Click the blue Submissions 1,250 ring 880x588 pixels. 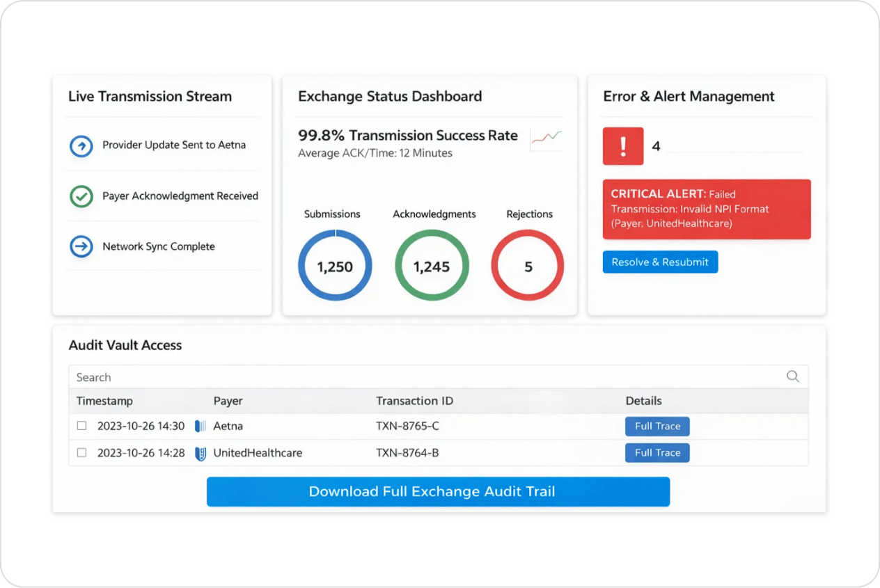pyautogui.click(x=335, y=265)
